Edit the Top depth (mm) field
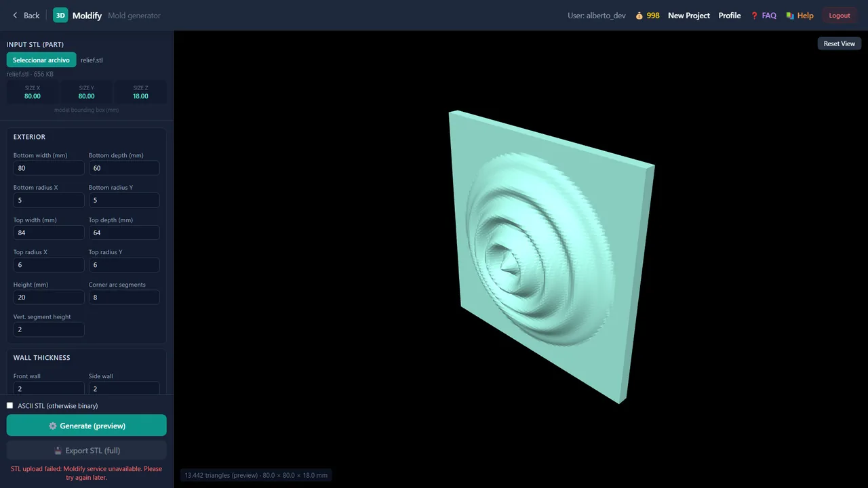Viewport: 868px width, 488px height. 124,232
